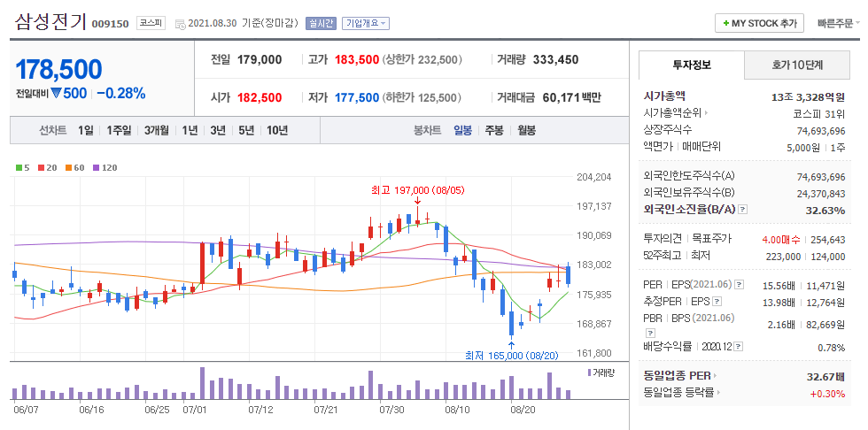This screenshot has height=430, width=868.
Task: Click the 동일업종 등락률 value +0.30%
Action: 827,394
